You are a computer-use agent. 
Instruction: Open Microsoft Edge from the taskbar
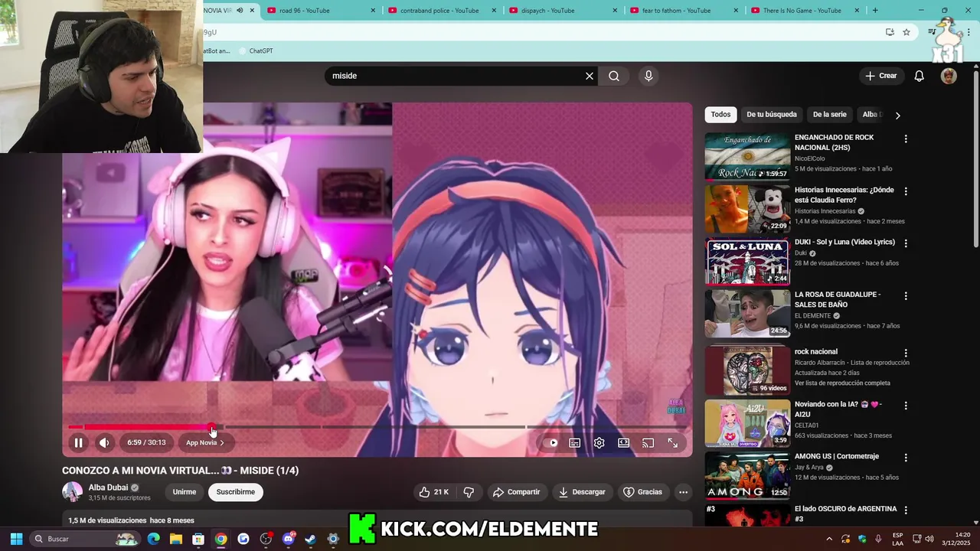tap(153, 539)
